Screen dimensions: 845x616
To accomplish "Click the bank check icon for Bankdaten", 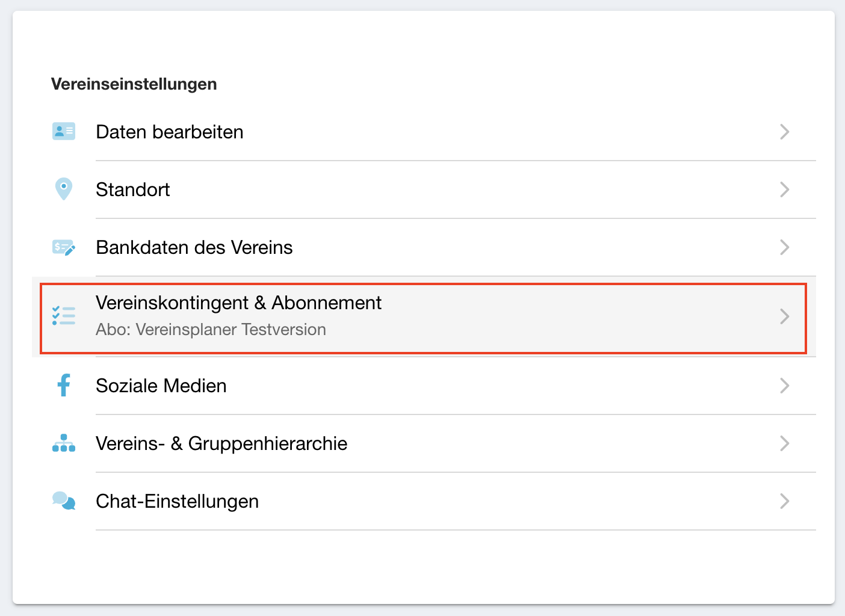I will pyautogui.click(x=64, y=247).
